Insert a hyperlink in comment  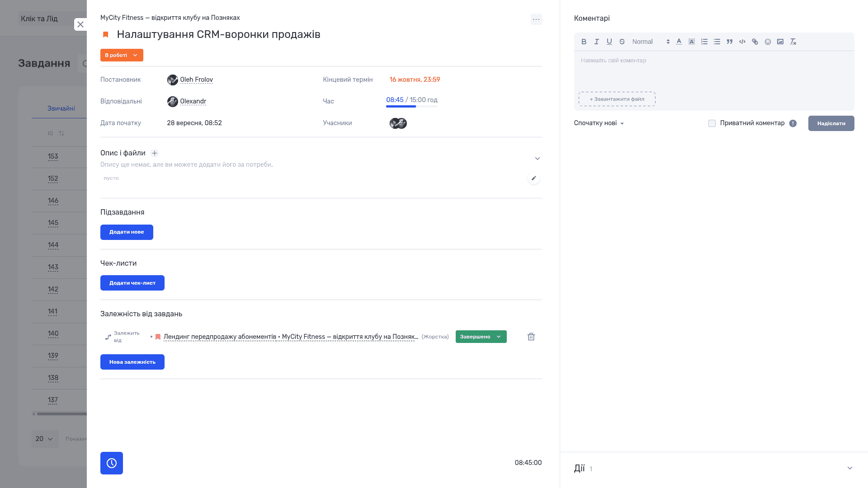[x=755, y=42]
